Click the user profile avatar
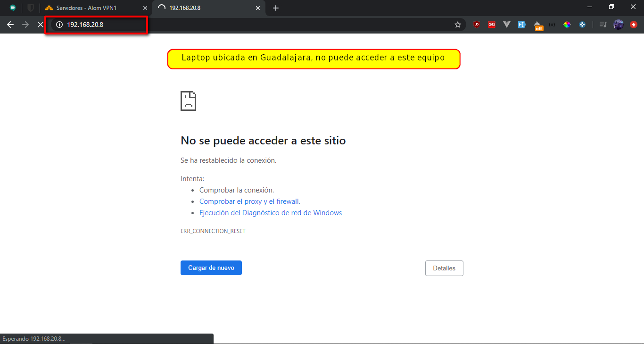The image size is (644, 344). pyautogui.click(x=619, y=25)
